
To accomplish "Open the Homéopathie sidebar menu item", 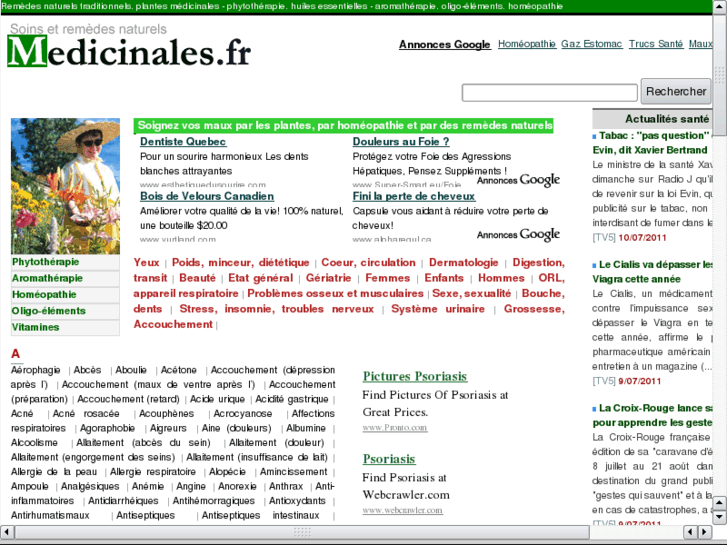I will pos(44,295).
